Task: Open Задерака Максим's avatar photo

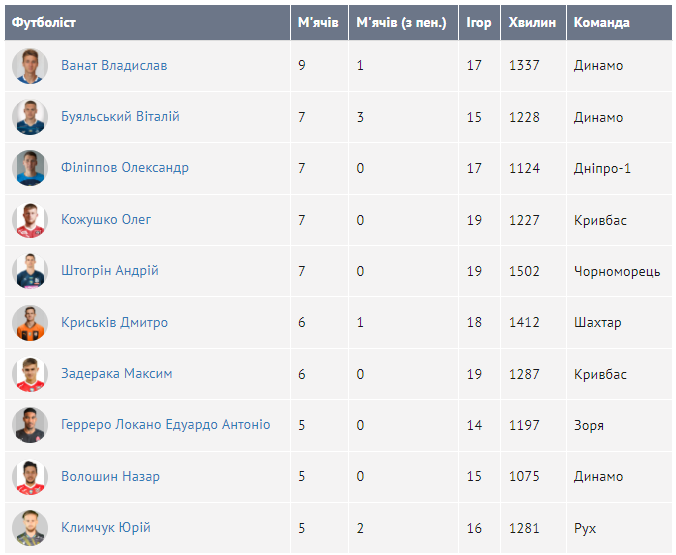Action: [x=30, y=374]
